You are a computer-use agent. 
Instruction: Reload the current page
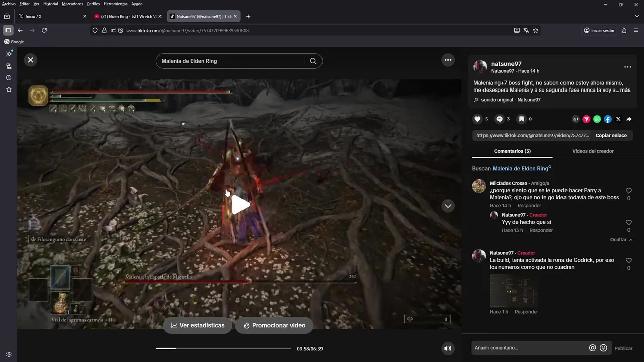pyautogui.click(x=44, y=30)
